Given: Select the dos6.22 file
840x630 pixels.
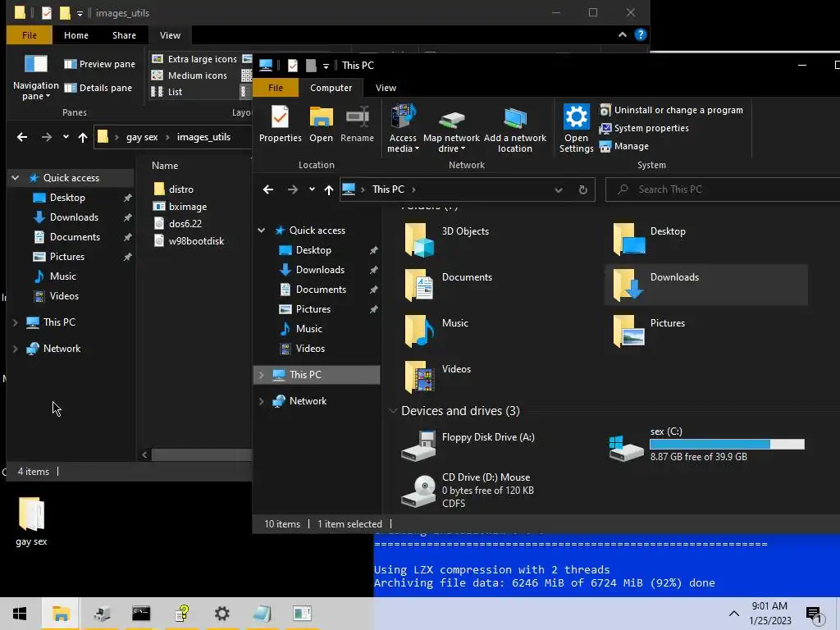Looking at the screenshot, I should pos(177,223).
